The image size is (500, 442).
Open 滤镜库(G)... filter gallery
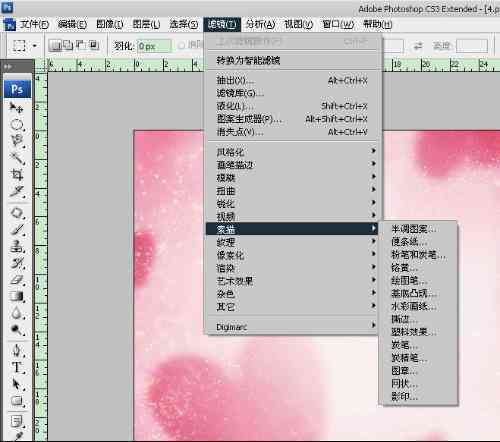[292, 93]
